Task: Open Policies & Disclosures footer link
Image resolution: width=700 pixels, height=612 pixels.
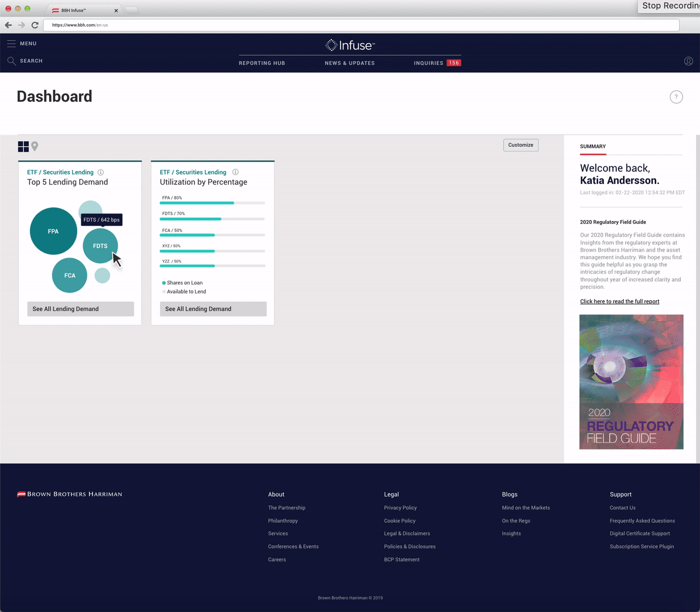Action: tap(410, 546)
